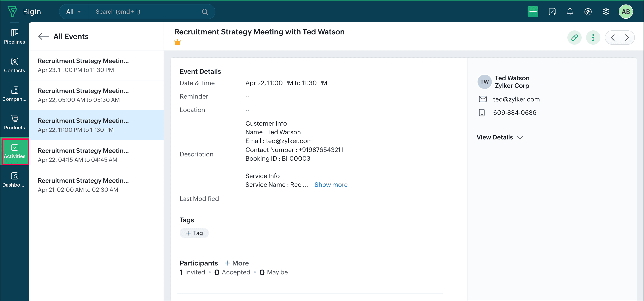Click the edit pencil icon
The height and width of the screenshot is (301, 644).
[x=574, y=38]
